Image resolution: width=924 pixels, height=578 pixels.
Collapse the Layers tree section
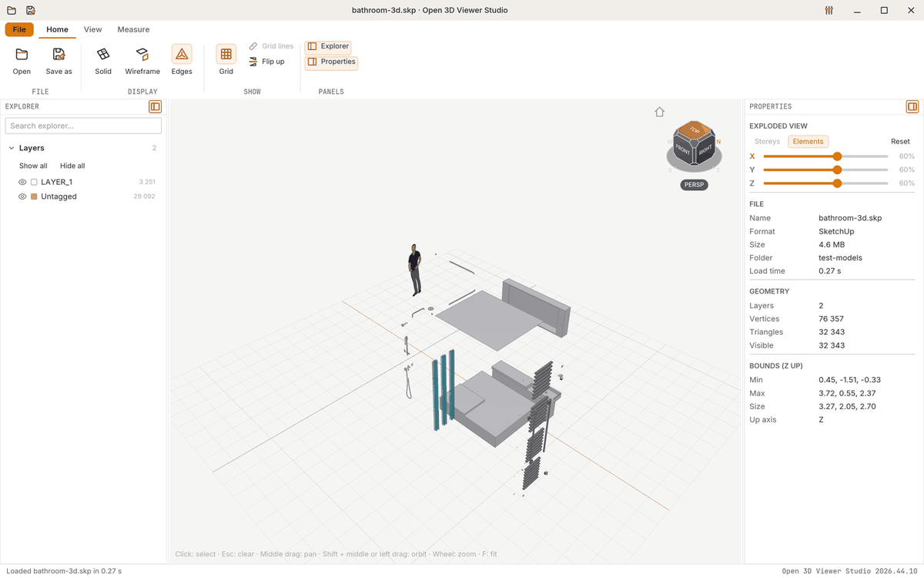point(12,148)
